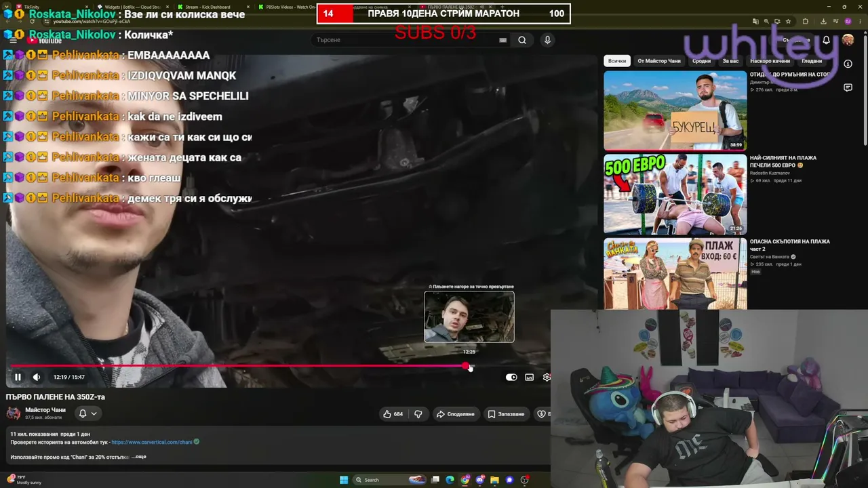Dislike the video
Viewport: 868px width, 488px height.
(418, 414)
